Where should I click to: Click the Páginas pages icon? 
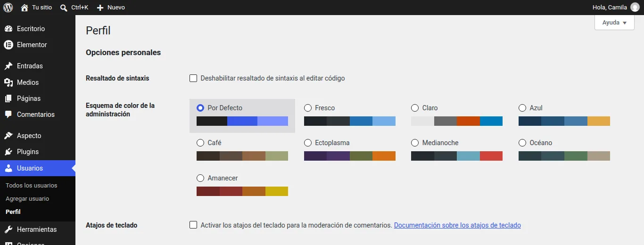[8, 98]
